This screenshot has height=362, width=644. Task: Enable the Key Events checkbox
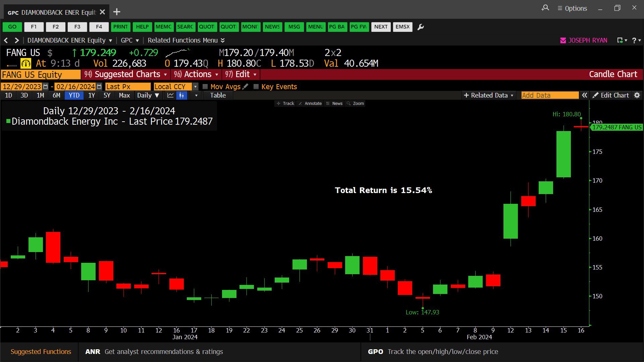pyautogui.click(x=256, y=86)
